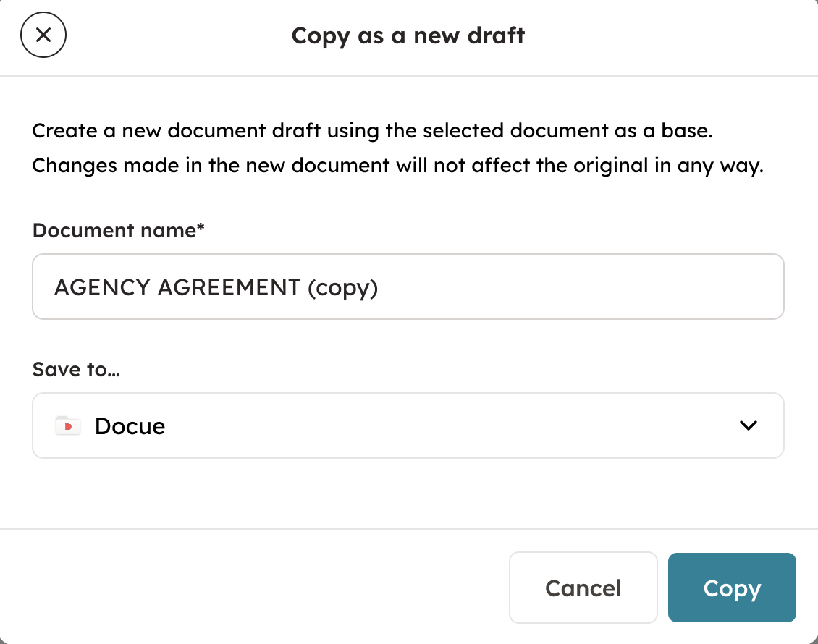Click the word AGENCY in the name field
The height and width of the screenshot is (644, 818).
click(x=102, y=287)
